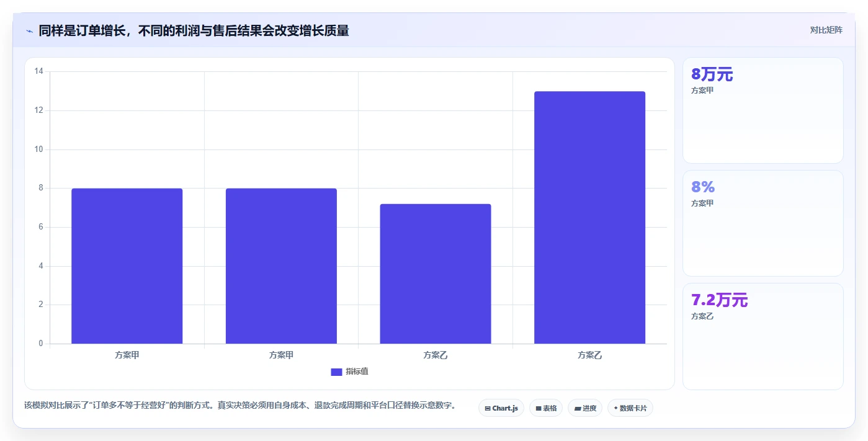
Task: Click the 方案乙 axis label under tallest bar
Action: 590,355
